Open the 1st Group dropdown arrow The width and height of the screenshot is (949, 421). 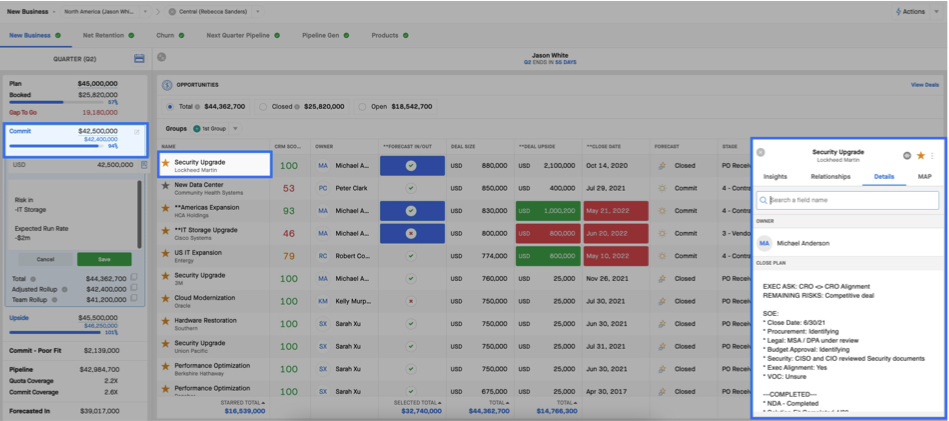[x=235, y=129]
